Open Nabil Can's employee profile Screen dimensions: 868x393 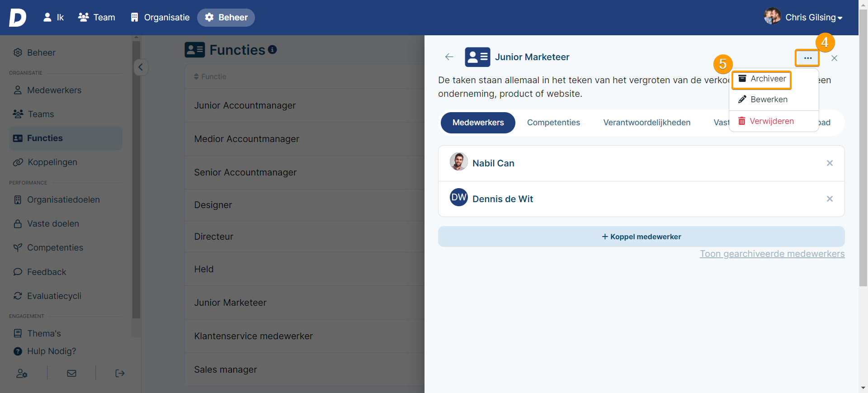[493, 163]
